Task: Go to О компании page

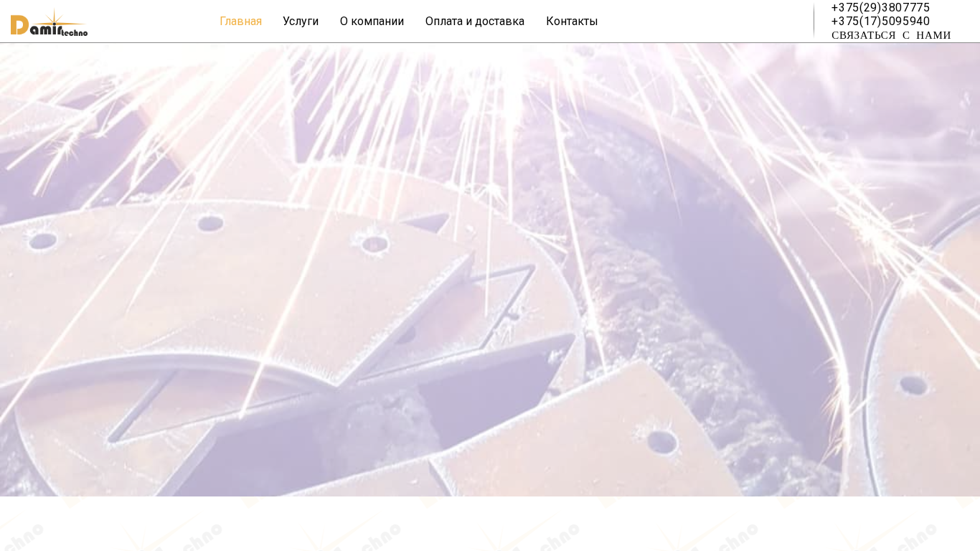Action: point(372,22)
